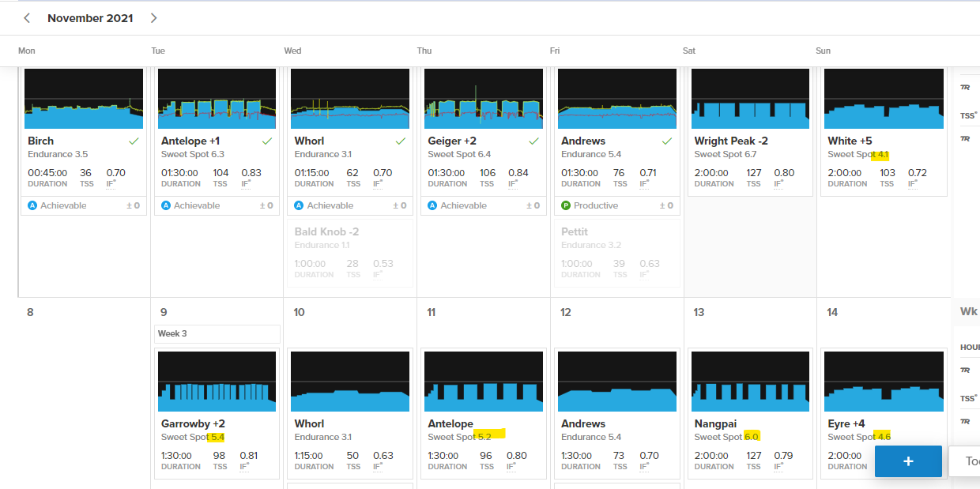Open the Wright Peak -2 workout title
The width and height of the screenshot is (980, 489).
731,141
